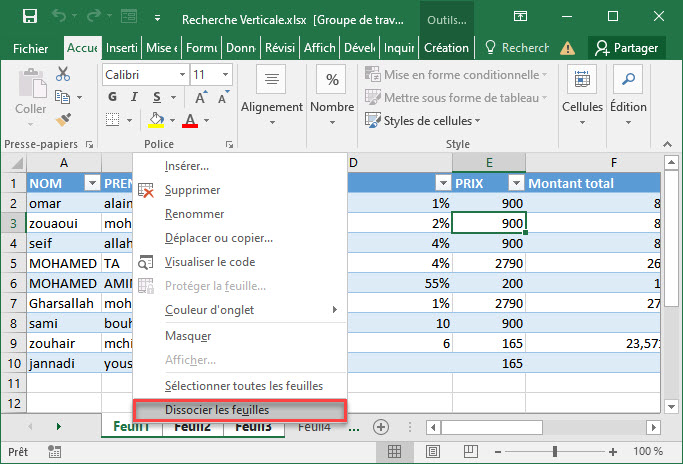Choose Insérer... in context menu
The height and width of the screenshot is (464, 683).
point(240,166)
